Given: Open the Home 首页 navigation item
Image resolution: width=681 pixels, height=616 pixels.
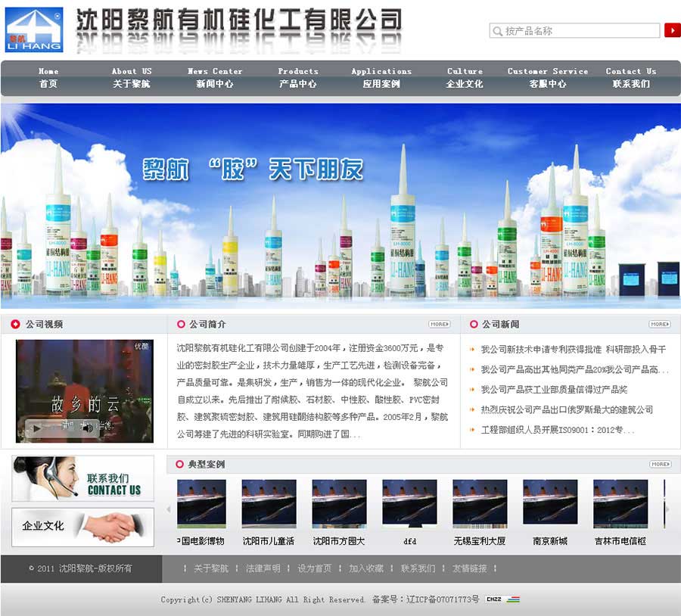Looking at the screenshot, I should (x=48, y=78).
